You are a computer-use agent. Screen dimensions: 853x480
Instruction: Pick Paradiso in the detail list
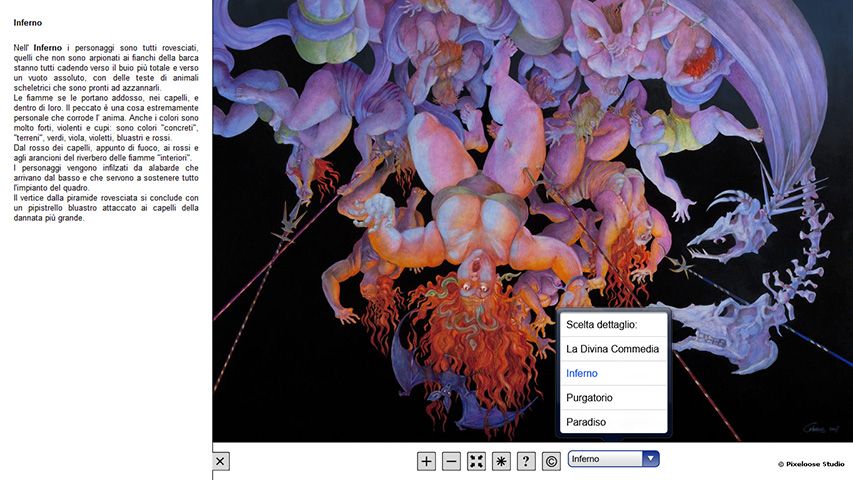613,422
